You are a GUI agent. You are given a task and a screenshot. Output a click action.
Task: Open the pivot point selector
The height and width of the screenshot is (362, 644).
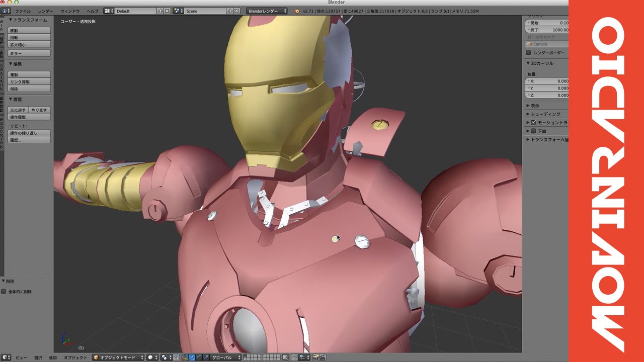click(x=166, y=357)
